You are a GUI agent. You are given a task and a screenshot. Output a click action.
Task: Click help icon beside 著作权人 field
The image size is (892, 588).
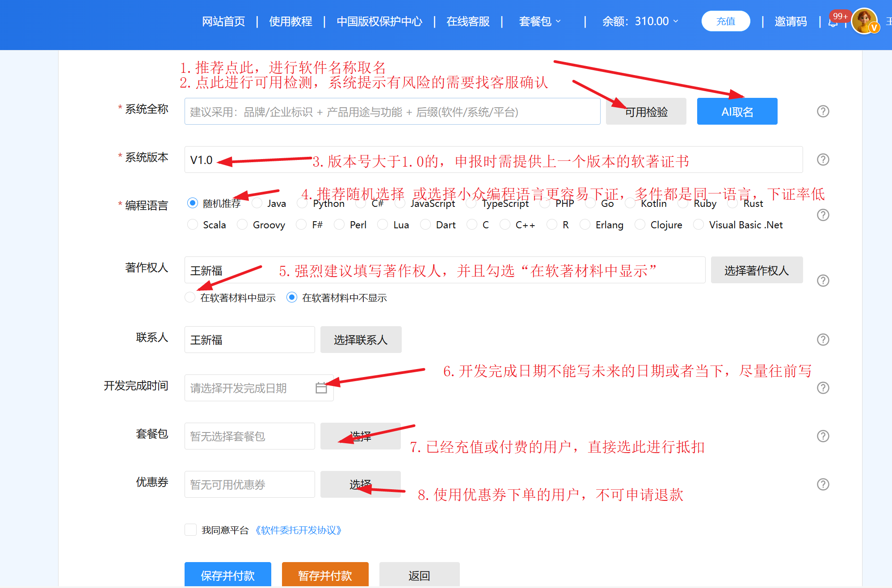point(823,281)
